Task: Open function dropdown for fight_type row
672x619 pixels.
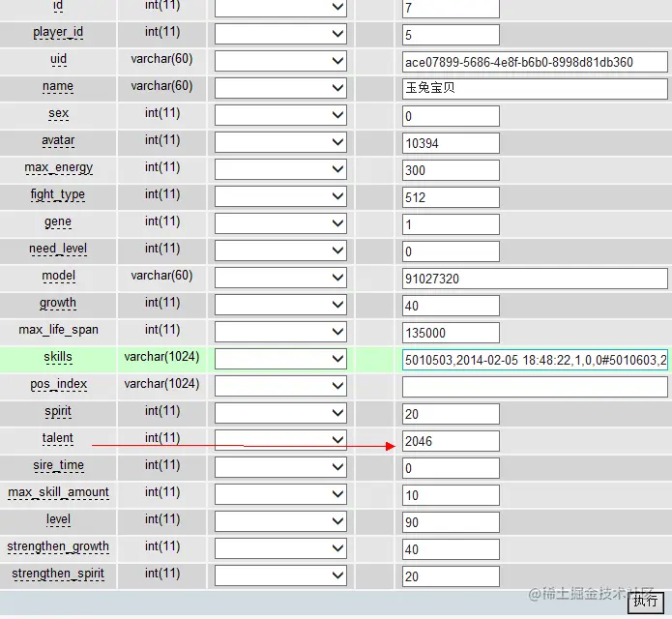Action: [x=280, y=196]
